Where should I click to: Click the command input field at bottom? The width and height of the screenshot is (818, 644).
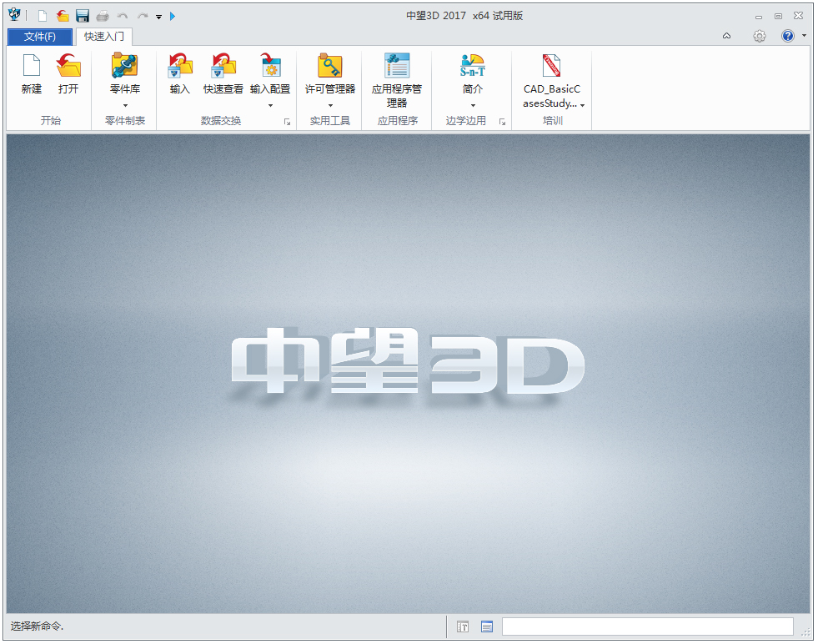[647, 626]
